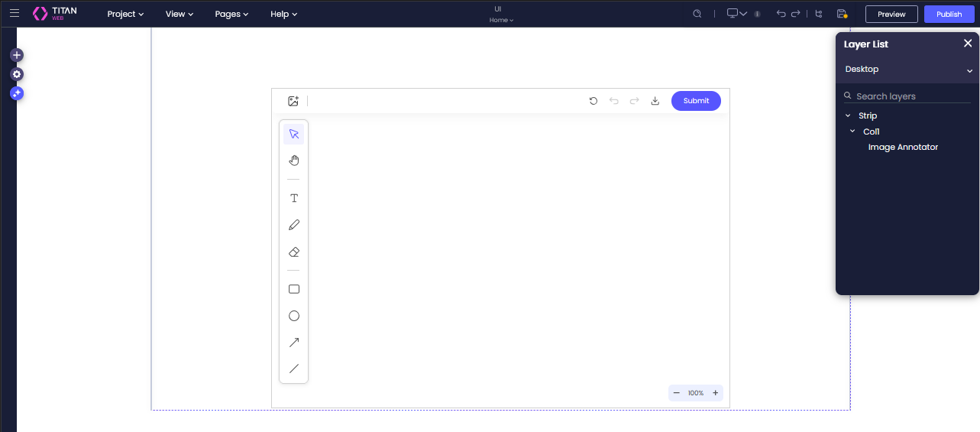Screen dimensions: 980x432
Task: Click the annotator undo arrow
Action: [x=614, y=101]
